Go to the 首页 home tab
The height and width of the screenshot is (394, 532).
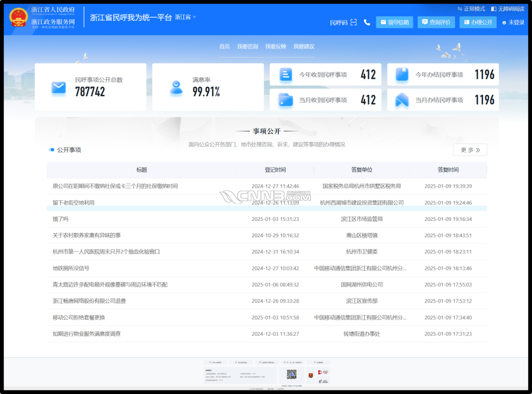(x=225, y=46)
